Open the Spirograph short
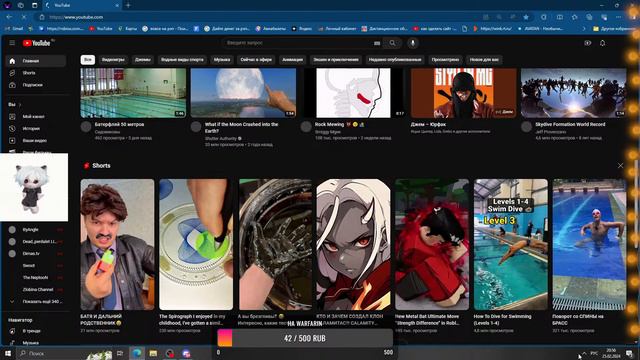640x360 pixels. point(196,244)
